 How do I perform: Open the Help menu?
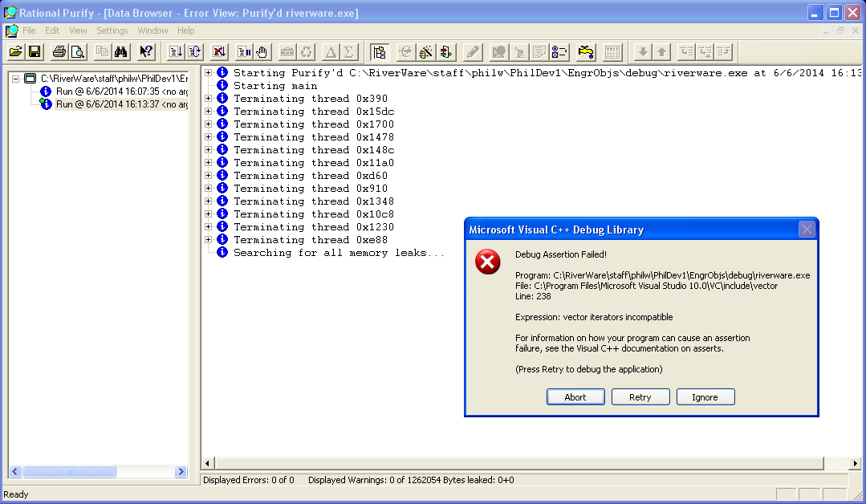coord(186,30)
